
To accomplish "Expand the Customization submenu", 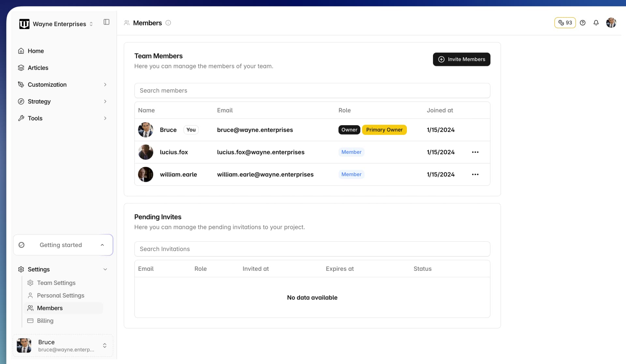I will click(105, 84).
